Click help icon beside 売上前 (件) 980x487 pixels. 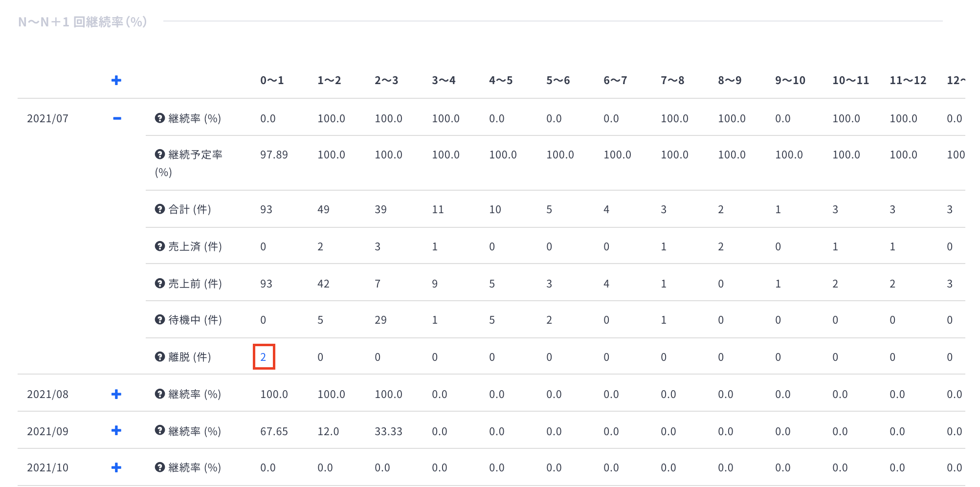159,283
